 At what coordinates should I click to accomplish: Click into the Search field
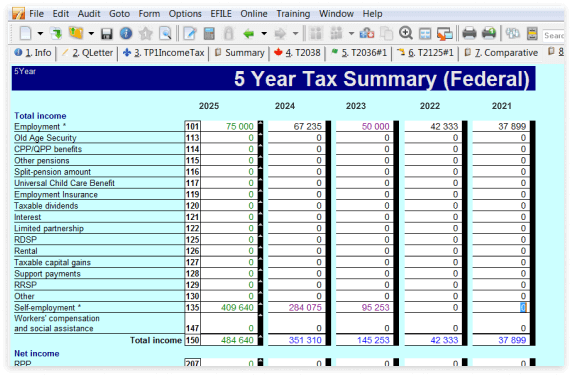click(553, 35)
